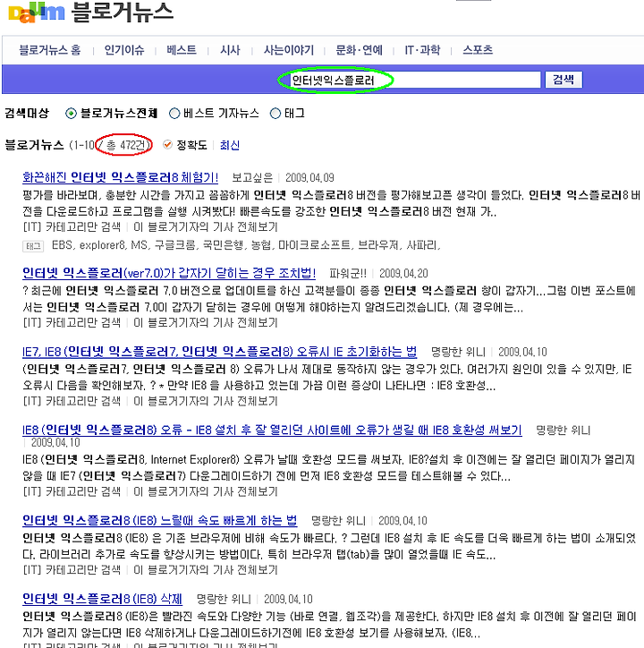Click tag 브라우저
Viewport: 644px width, 648px height.
click(379, 245)
